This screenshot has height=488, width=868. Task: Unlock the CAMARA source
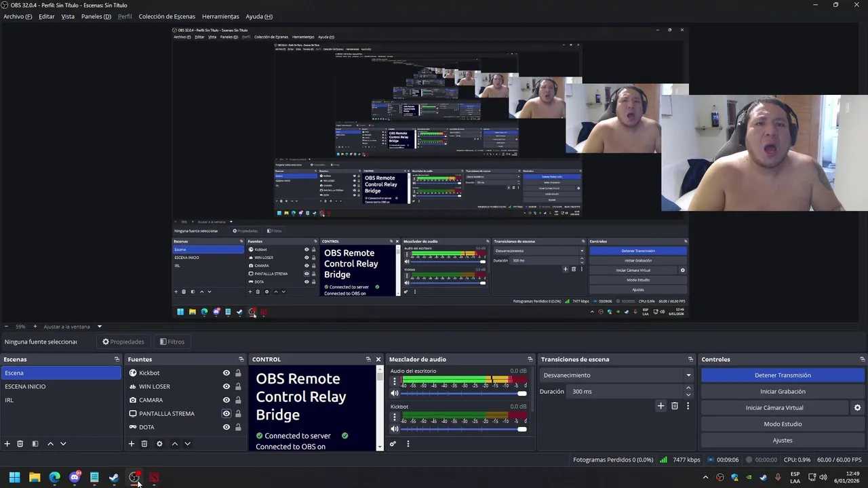(238, 400)
